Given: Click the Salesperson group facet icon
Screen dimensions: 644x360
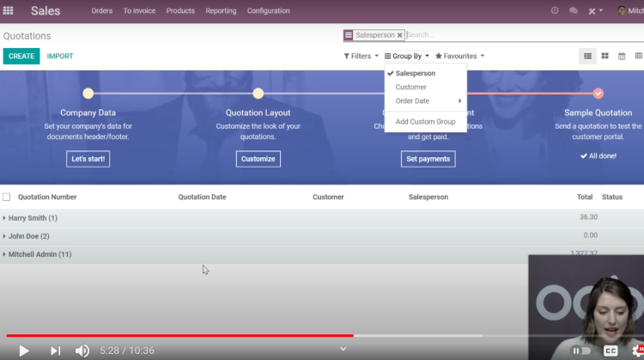Looking at the screenshot, I should 349,35.
